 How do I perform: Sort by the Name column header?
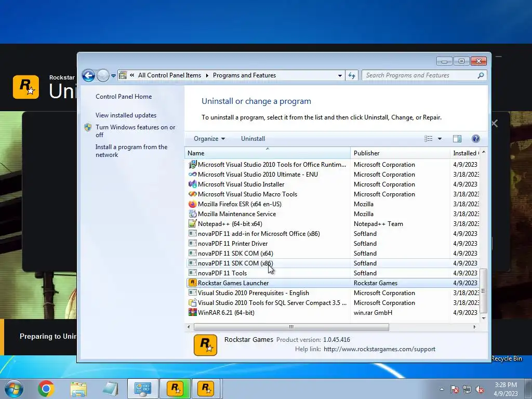pyautogui.click(x=268, y=153)
